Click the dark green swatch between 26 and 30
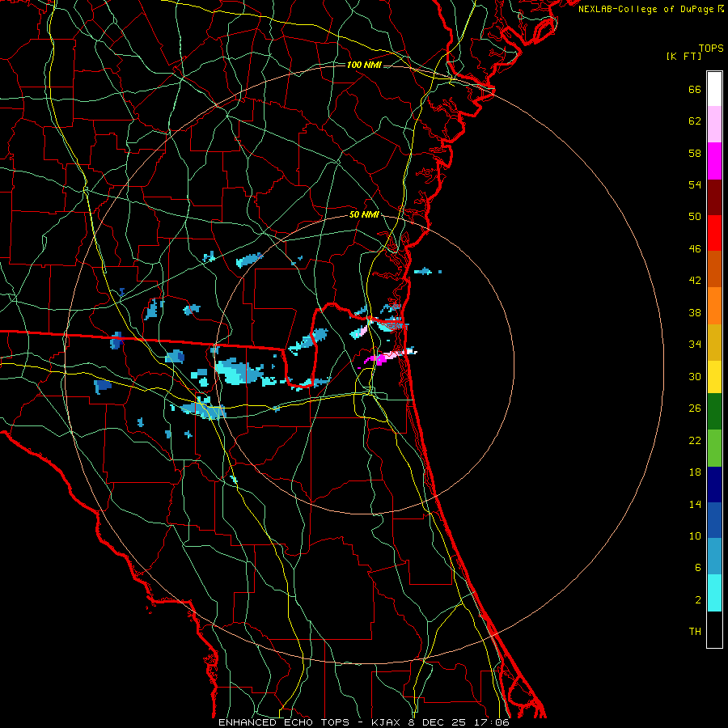 pos(714,412)
